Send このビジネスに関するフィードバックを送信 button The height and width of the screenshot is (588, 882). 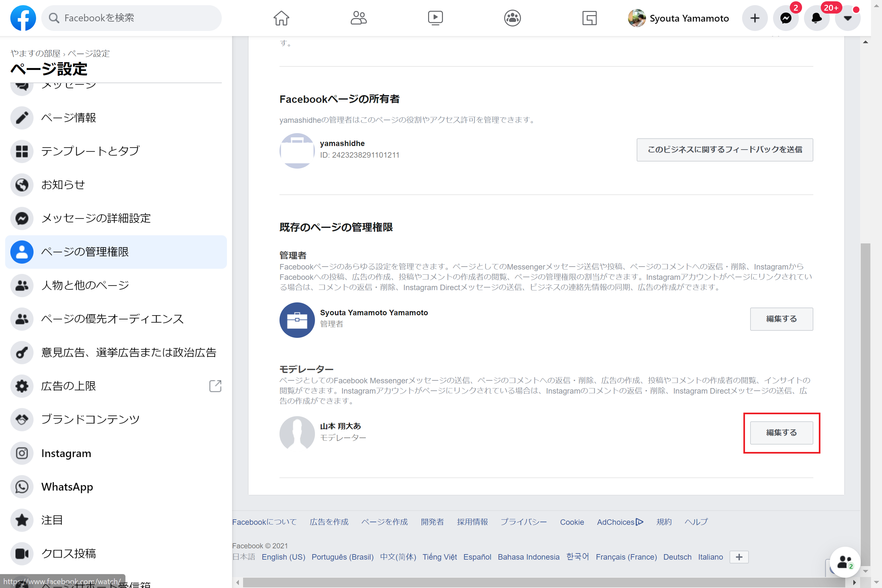pyautogui.click(x=724, y=150)
